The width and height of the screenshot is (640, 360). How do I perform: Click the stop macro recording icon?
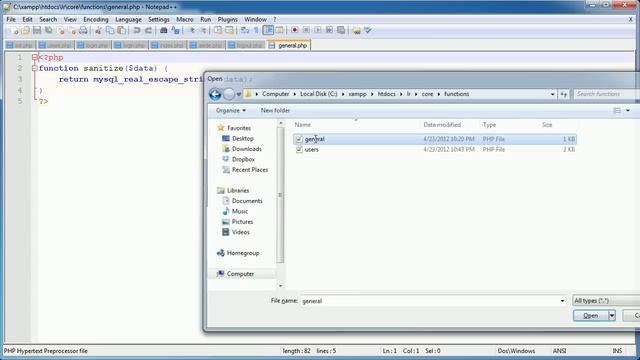pyautogui.click(x=306, y=30)
